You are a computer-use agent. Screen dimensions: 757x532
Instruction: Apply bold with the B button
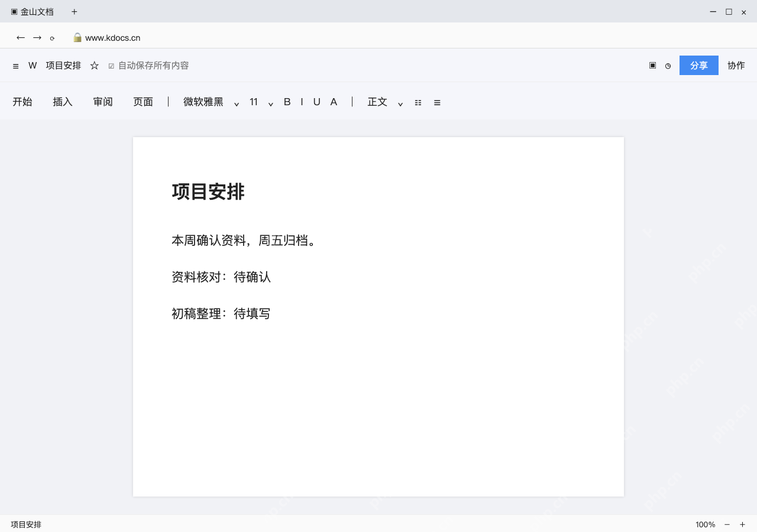[x=287, y=102]
